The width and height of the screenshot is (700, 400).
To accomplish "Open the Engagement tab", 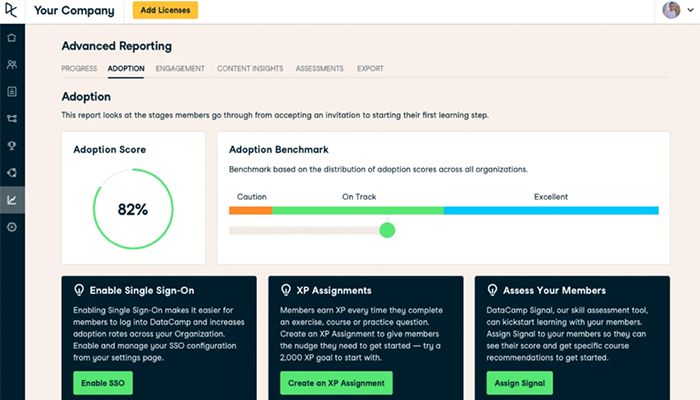I will pos(180,68).
